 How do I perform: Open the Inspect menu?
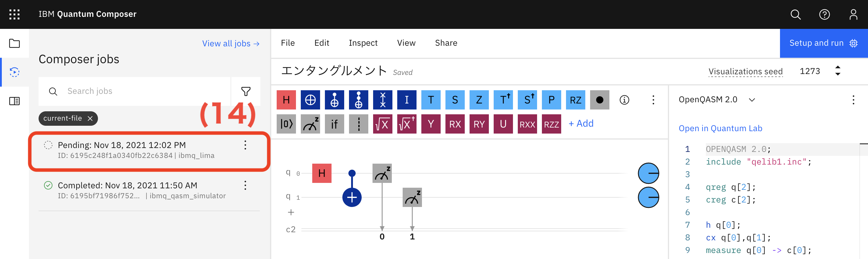pyautogui.click(x=363, y=43)
